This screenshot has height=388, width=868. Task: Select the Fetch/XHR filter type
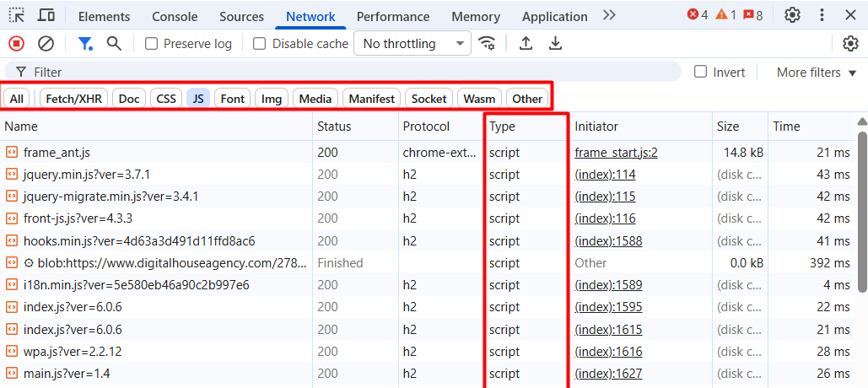click(x=73, y=99)
